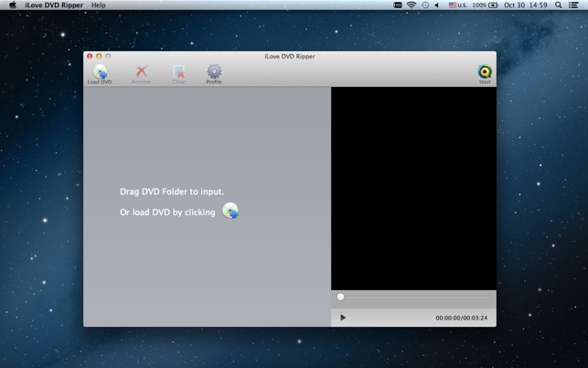Image resolution: width=588 pixels, height=368 pixels.
Task: Open the iLove DVD Ripper menu
Action: [53, 5]
